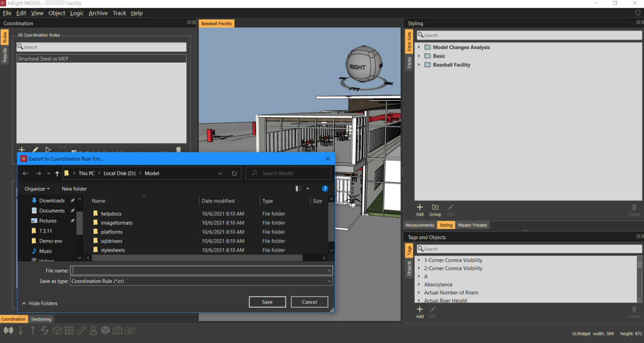The height and width of the screenshot is (343, 644).
Task: Click the Save button
Action: (x=267, y=302)
